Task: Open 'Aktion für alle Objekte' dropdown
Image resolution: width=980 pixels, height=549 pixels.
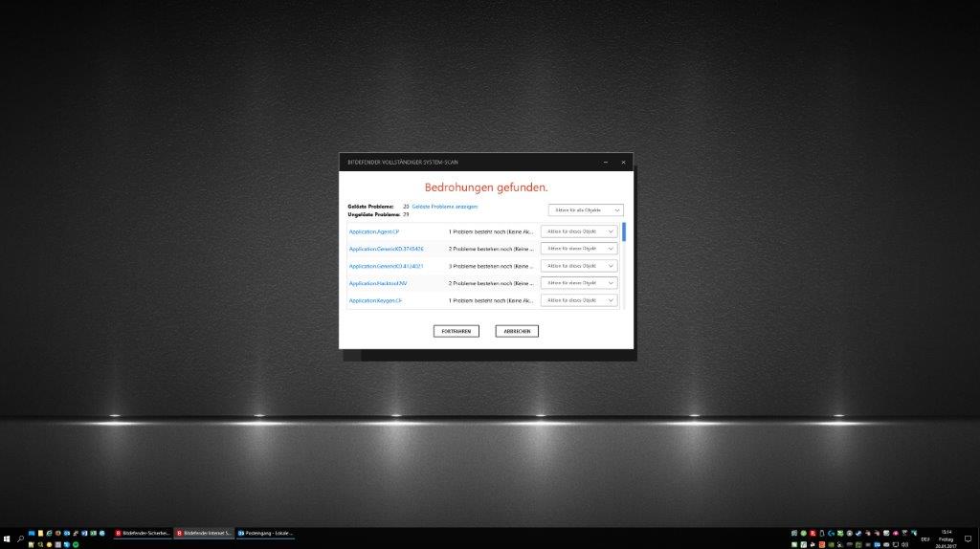Action: pyautogui.click(x=586, y=210)
